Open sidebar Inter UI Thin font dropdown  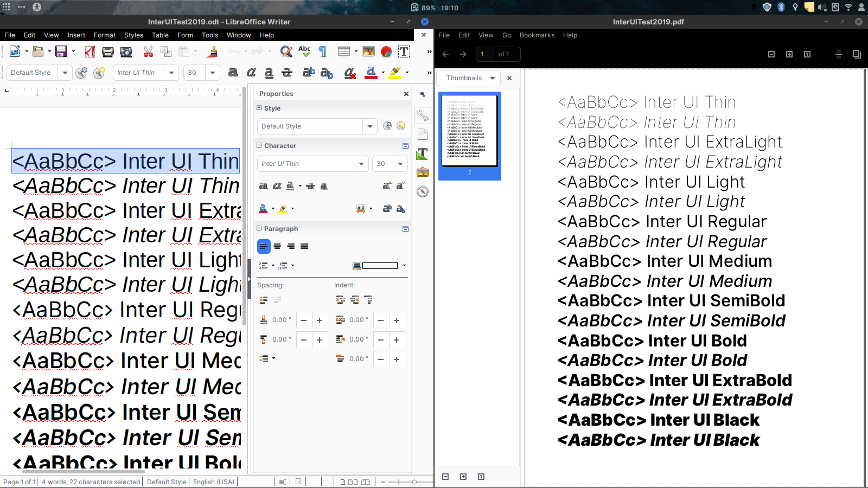click(x=361, y=164)
